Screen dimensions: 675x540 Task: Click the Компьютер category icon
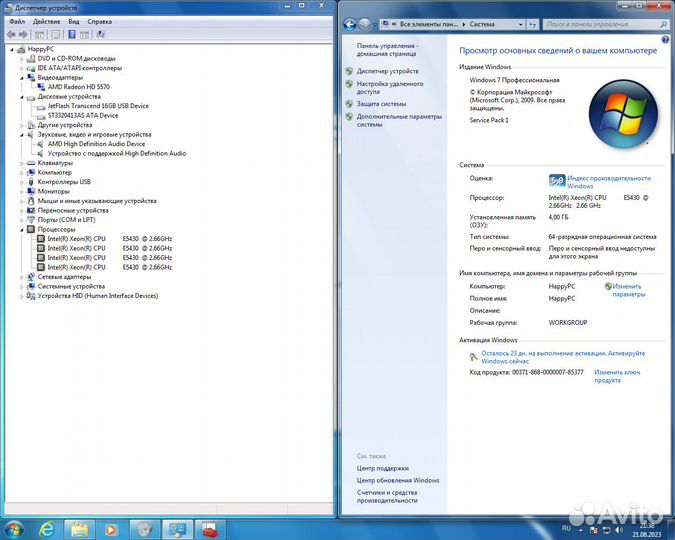31,172
